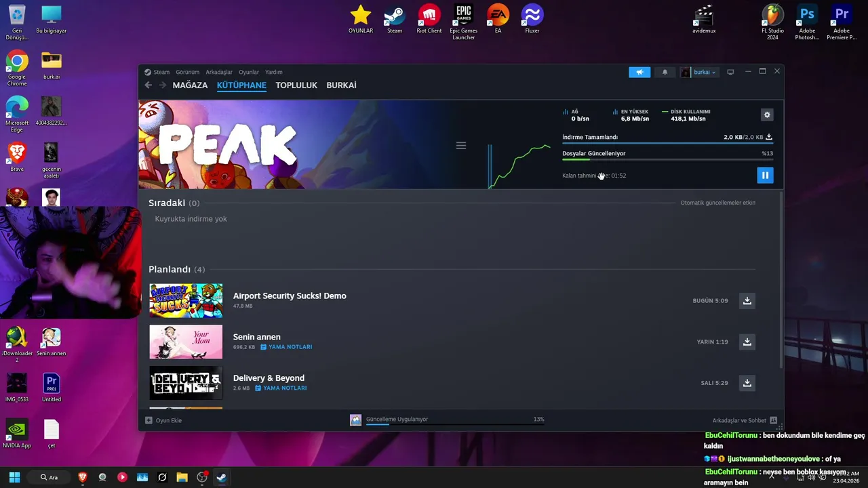The image size is (868, 488).
Task: Open Adobe Photoshop desktop shortcut
Action: 807,22
